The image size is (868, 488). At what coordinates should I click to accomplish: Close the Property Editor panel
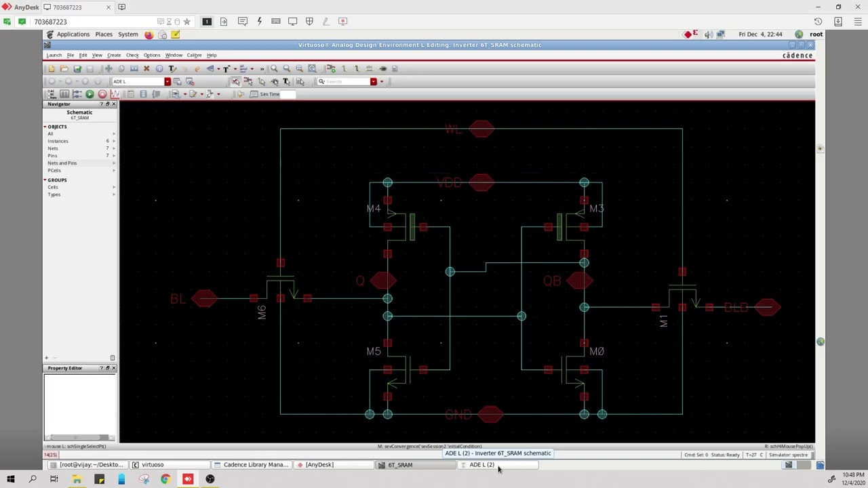113,368
